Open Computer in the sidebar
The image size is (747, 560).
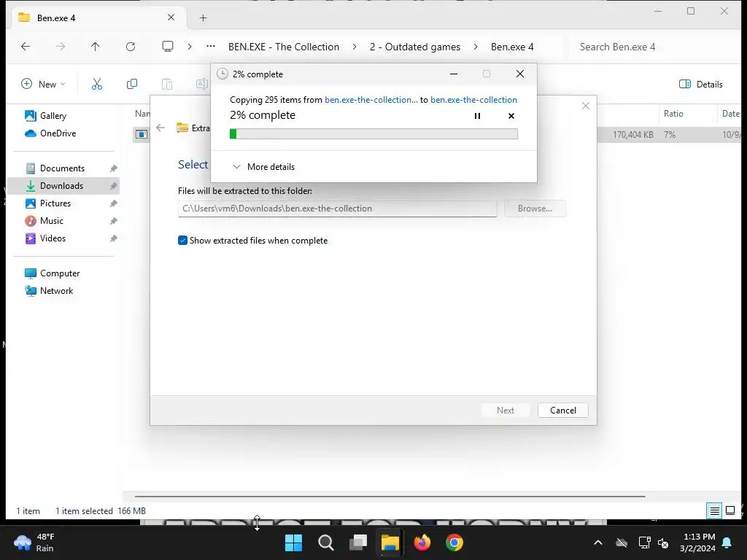60,273
